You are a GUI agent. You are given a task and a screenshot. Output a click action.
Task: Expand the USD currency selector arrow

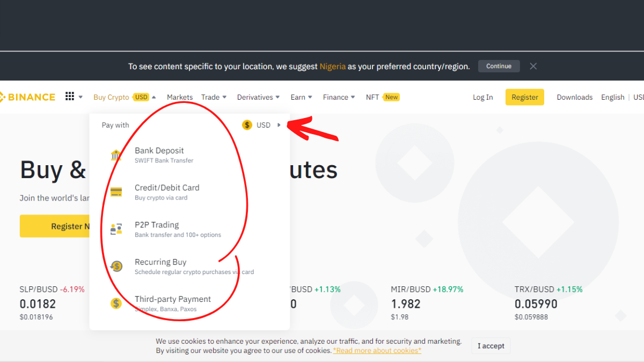click(279, 125)
